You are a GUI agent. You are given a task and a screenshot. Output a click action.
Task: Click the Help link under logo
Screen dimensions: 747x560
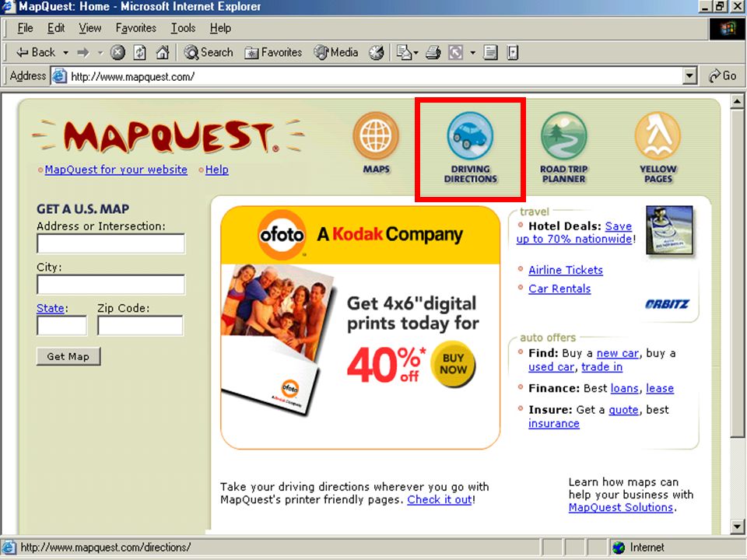[x=217, y=170]
